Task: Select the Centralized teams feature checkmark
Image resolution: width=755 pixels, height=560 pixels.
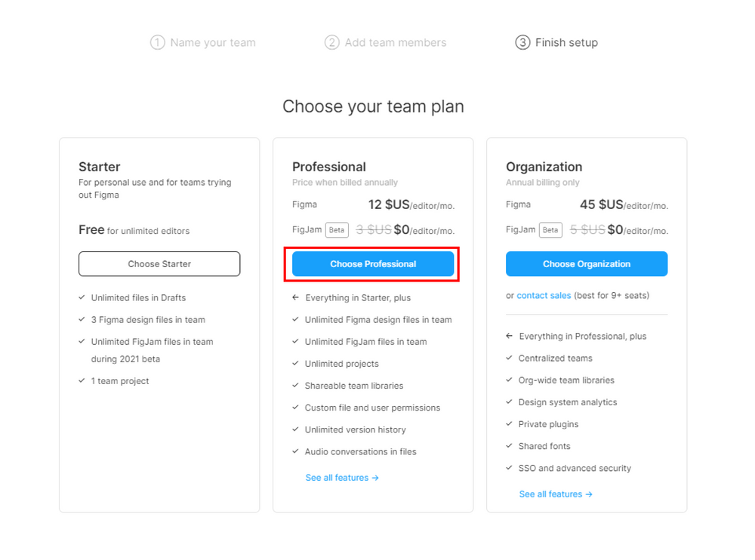Action: (x=509, y=358)
